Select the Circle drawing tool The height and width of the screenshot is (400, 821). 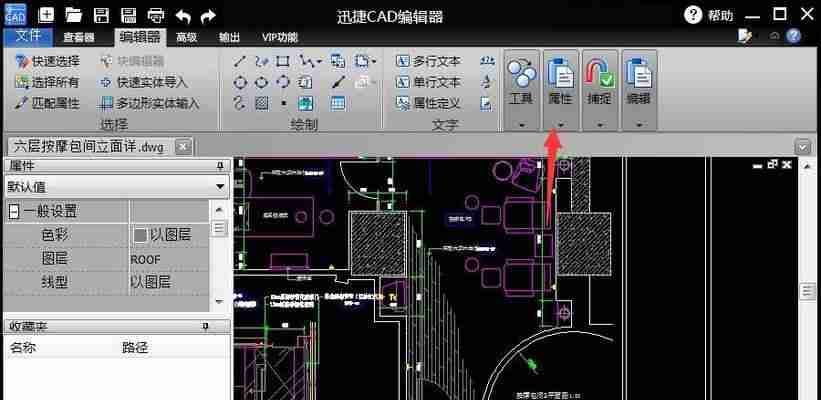(x=239, y=82)
